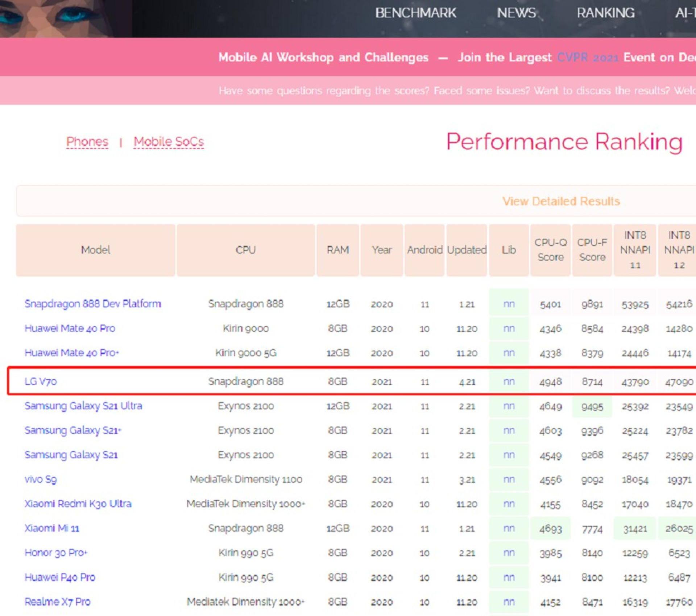Viewport: 696px width, 616px height.
Task: Open the Realme X7 Pro link
Action: [58, 602]
